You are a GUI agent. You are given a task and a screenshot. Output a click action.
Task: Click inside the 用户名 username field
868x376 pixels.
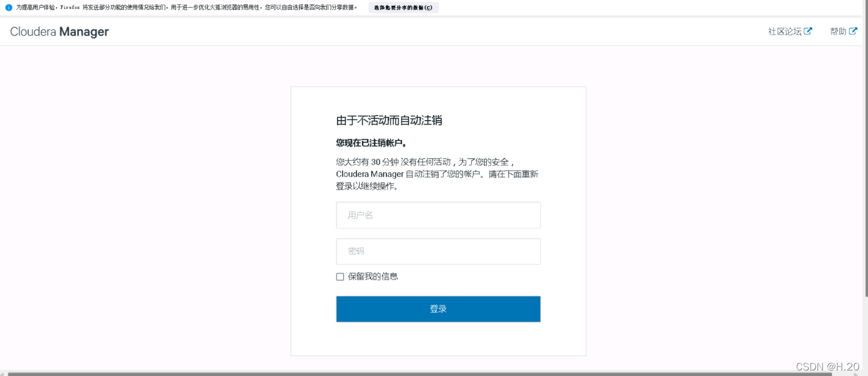[438, 215]
